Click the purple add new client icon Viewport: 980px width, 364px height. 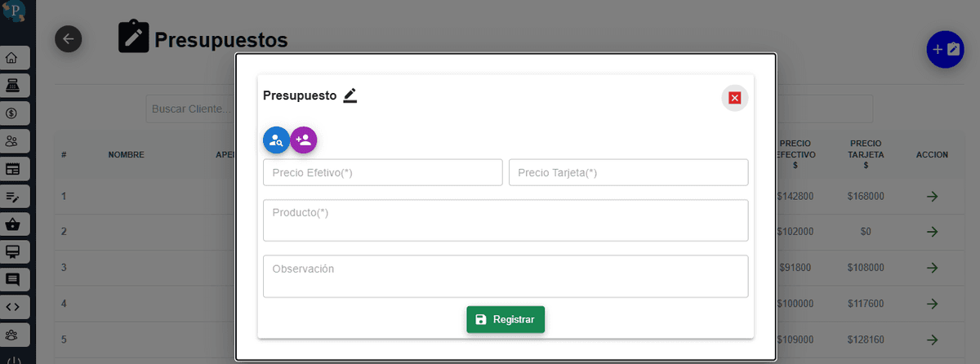tap(304, 140)
